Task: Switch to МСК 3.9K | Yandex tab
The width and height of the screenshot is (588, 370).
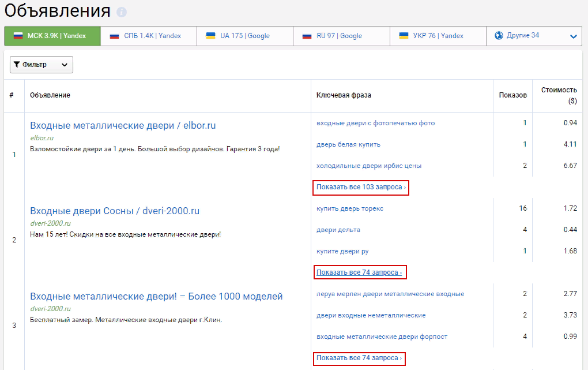Action: [52, 36]
